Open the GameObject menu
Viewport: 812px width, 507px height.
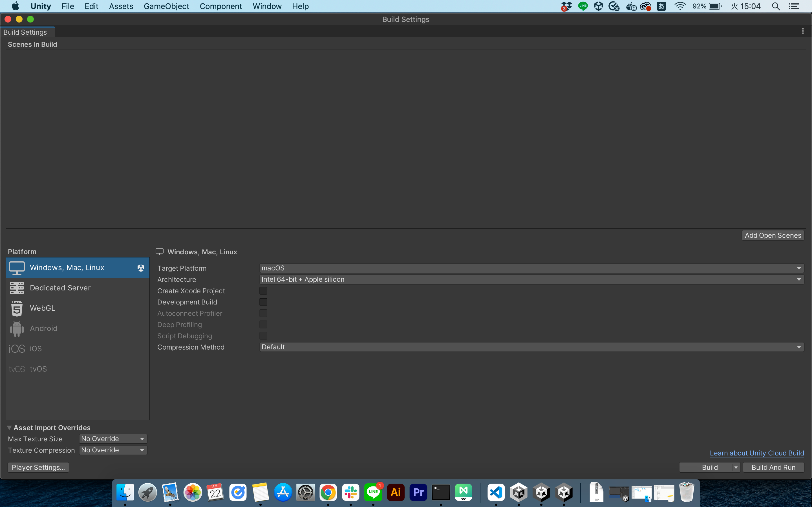(x=166, y=6)
